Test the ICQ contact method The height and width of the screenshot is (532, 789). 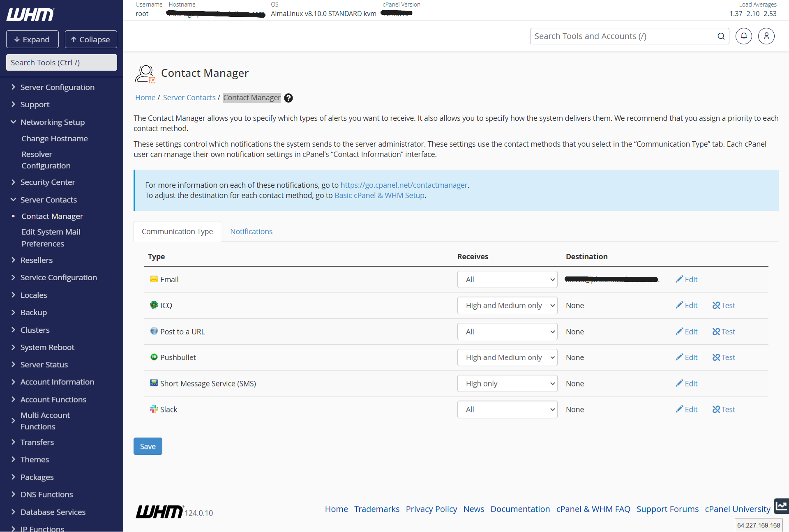pos(724,305)
